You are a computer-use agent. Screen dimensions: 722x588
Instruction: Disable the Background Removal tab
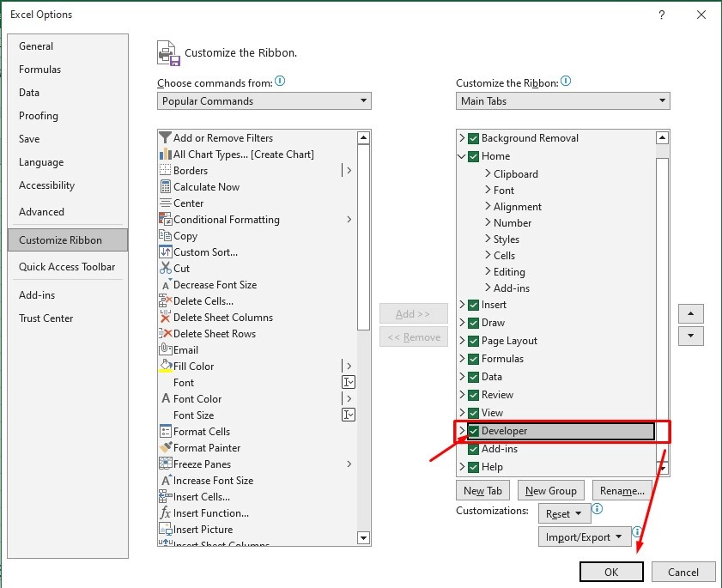coord(472,137)
